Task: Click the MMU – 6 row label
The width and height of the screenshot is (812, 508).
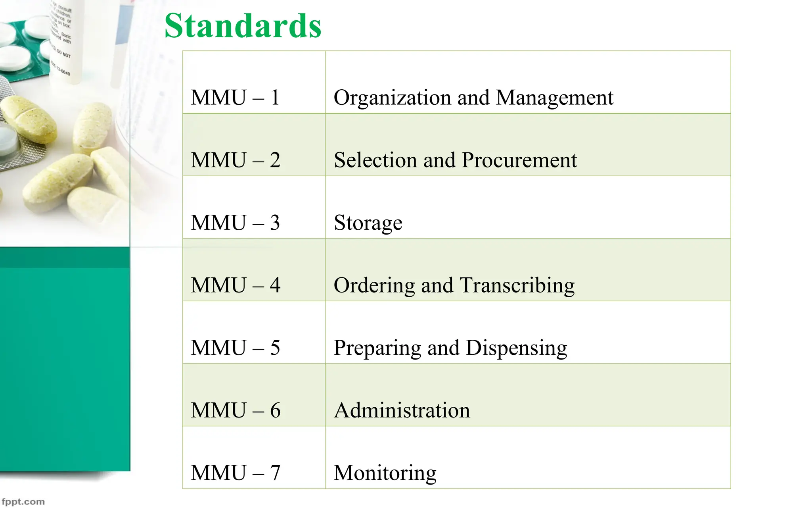Action: point(236,410)
